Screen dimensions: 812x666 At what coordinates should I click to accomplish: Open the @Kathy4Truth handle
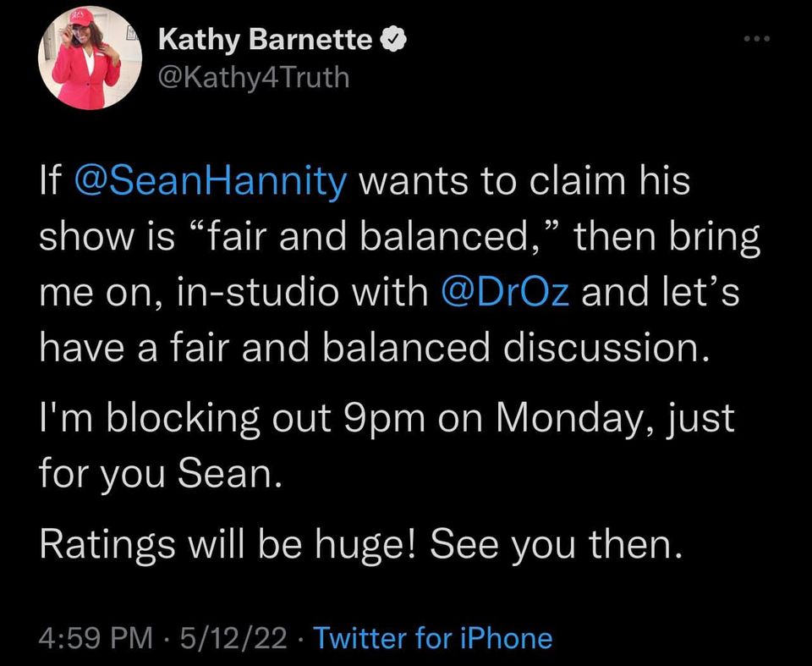253,77
